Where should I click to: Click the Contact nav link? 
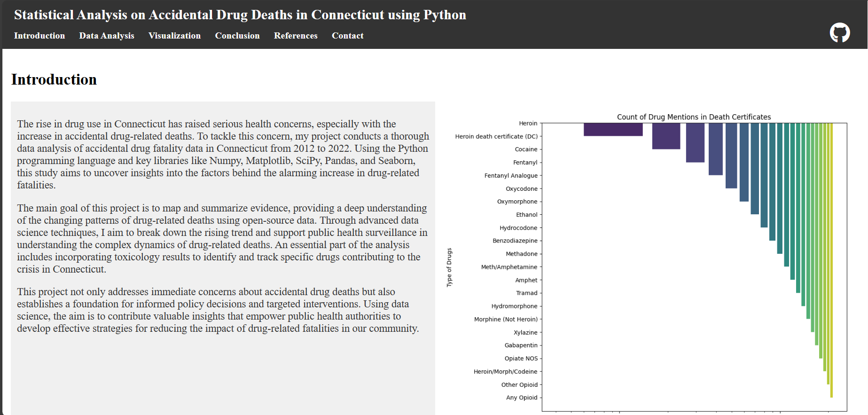click(x=347, y=36)
